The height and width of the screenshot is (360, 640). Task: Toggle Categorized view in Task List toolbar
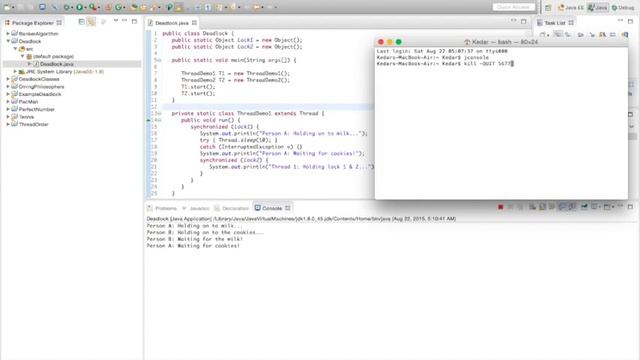pyautogui.click(x=558, y=34)
